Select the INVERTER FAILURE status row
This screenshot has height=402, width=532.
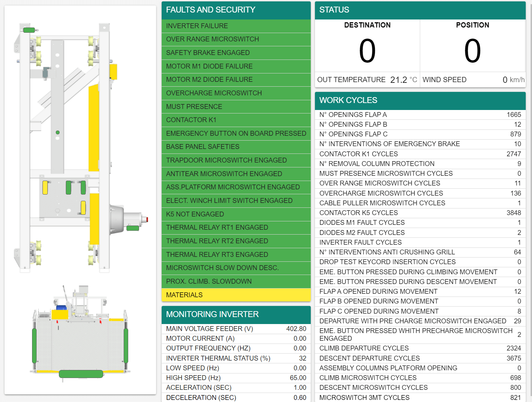click(x=236, y=26)
